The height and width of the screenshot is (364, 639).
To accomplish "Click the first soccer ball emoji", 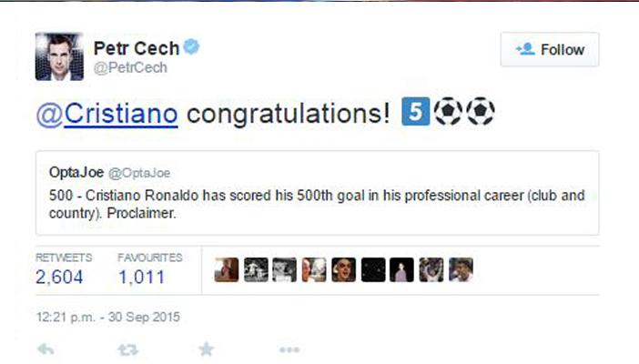I will click(x=448, y=113).
